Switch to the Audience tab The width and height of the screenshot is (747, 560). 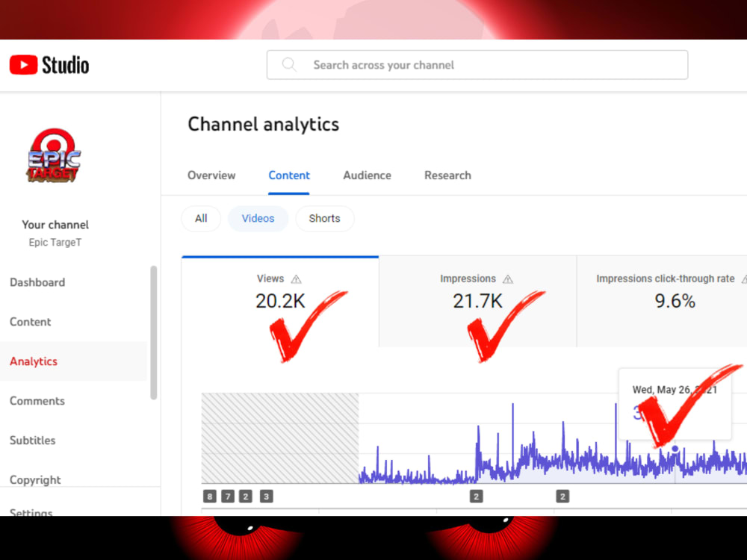367,175
